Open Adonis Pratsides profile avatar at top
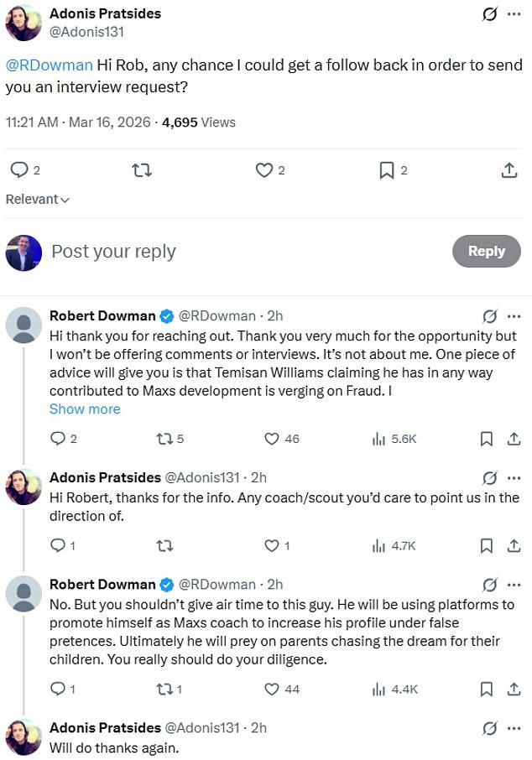The image size is (532, 760). (x=23, y=23)
